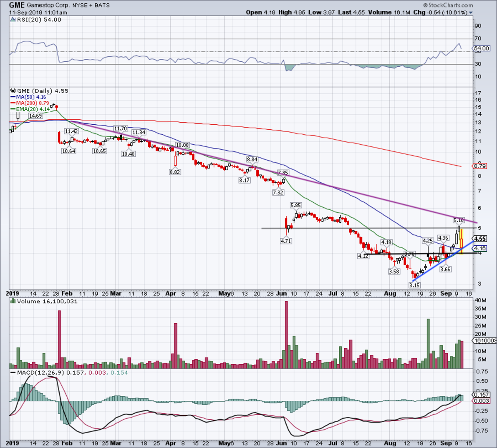Click the green EMA(20) legend line marker

[x=13, y=109]
